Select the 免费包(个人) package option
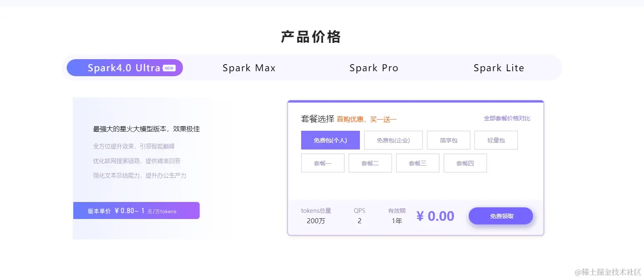 click(x=330, y=140)
